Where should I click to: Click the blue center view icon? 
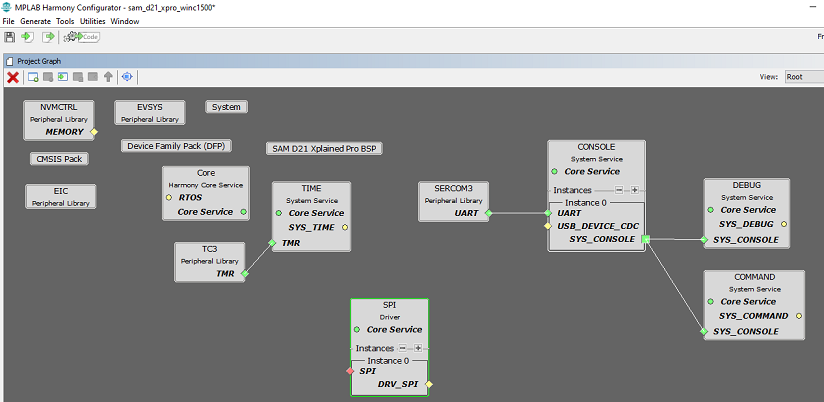coord(127,77)
